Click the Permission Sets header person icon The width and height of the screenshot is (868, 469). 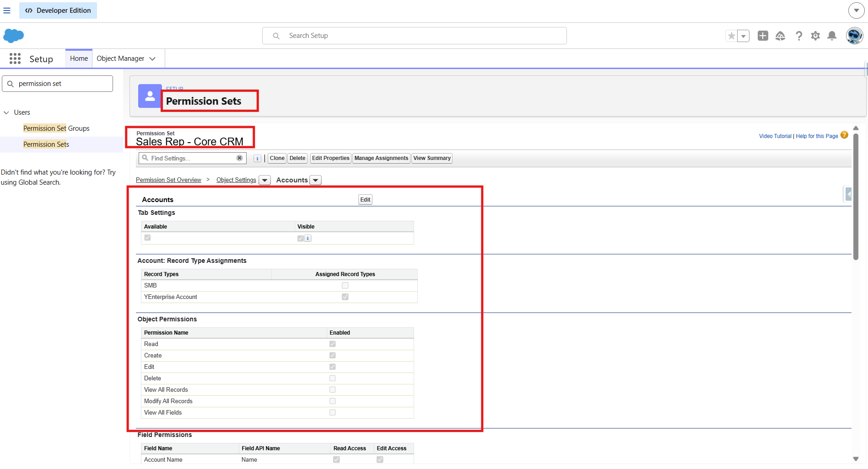click(150, 96)
